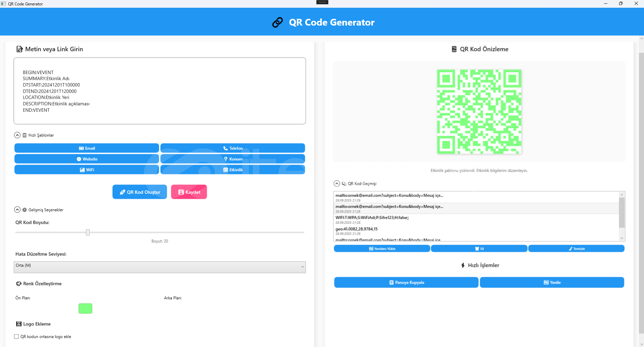Insert the Website template
The width and height of the screenshot is (644, 347).
[87, 159]
